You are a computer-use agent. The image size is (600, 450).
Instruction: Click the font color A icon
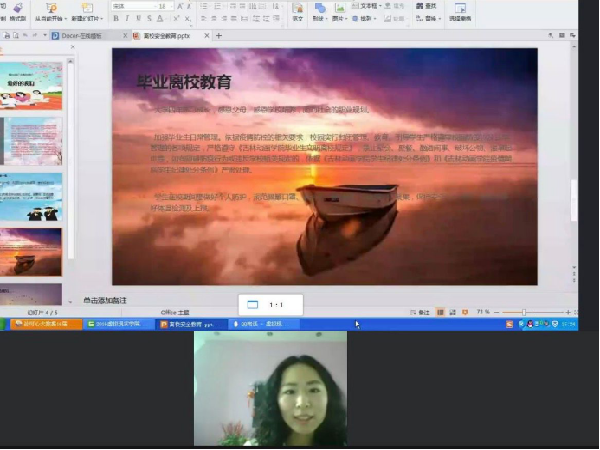point(160,18)
